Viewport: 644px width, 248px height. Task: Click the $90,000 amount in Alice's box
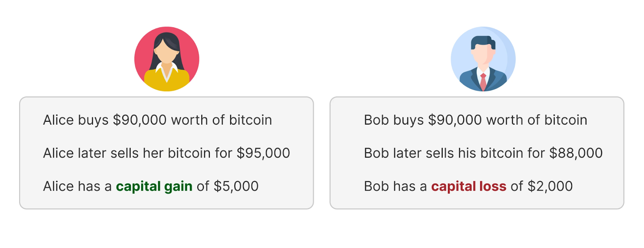point(140,120)
